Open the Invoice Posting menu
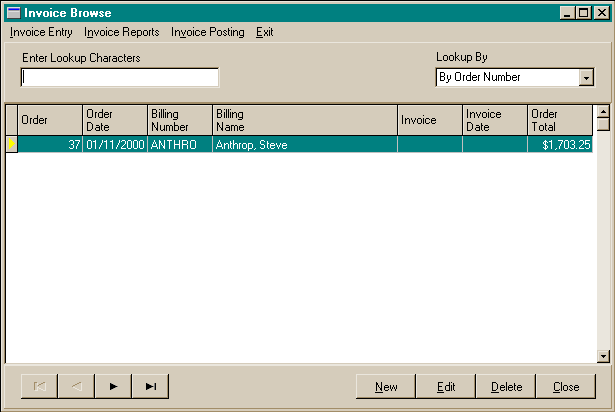Image resolution: width=616 pixels, height=413 pixels. pos(207,32)
